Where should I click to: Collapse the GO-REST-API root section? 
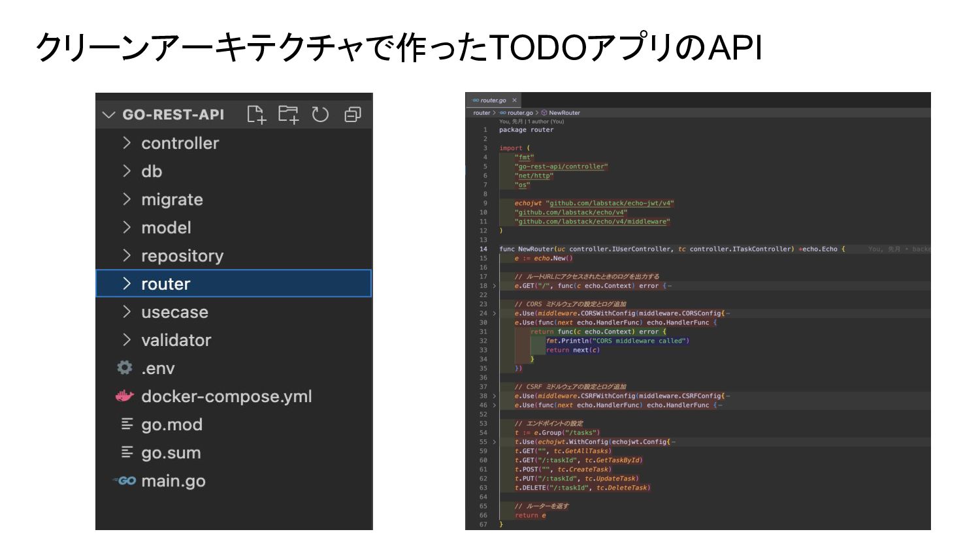[x=108, y=115]
